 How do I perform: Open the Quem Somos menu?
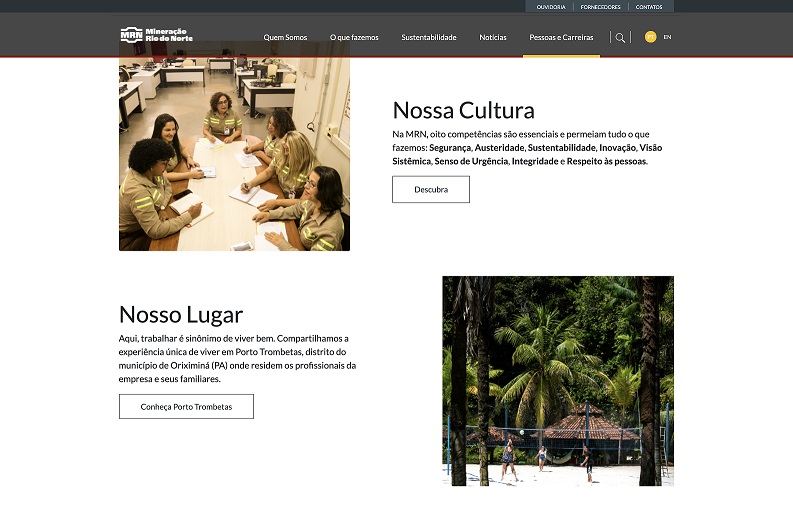tap(285, 37)
